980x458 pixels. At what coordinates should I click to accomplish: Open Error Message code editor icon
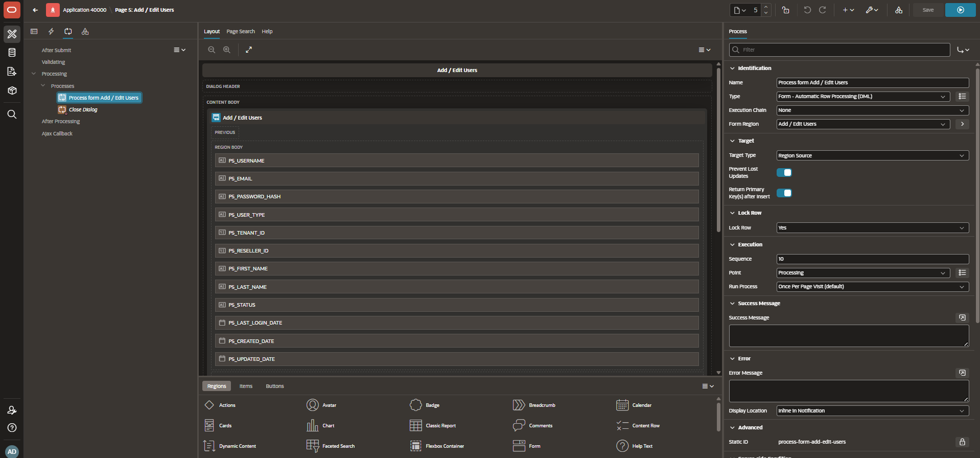click(962, 373)
